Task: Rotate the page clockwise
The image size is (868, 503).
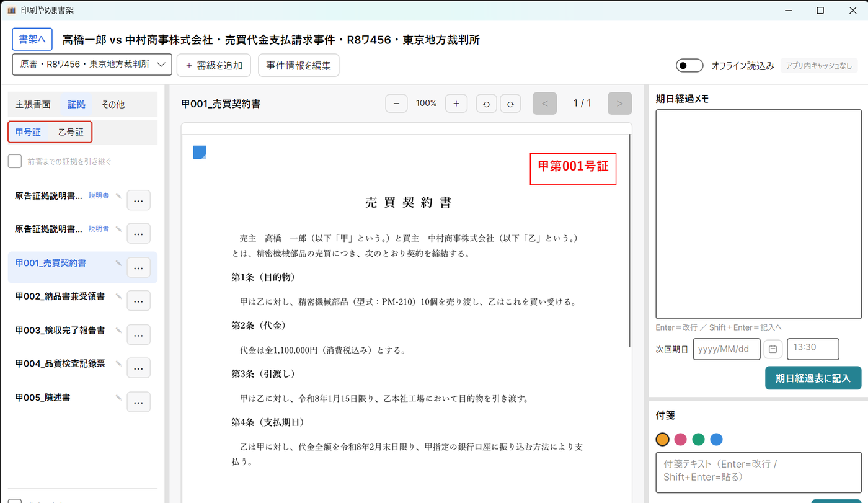Action: (x=510, y=104)
